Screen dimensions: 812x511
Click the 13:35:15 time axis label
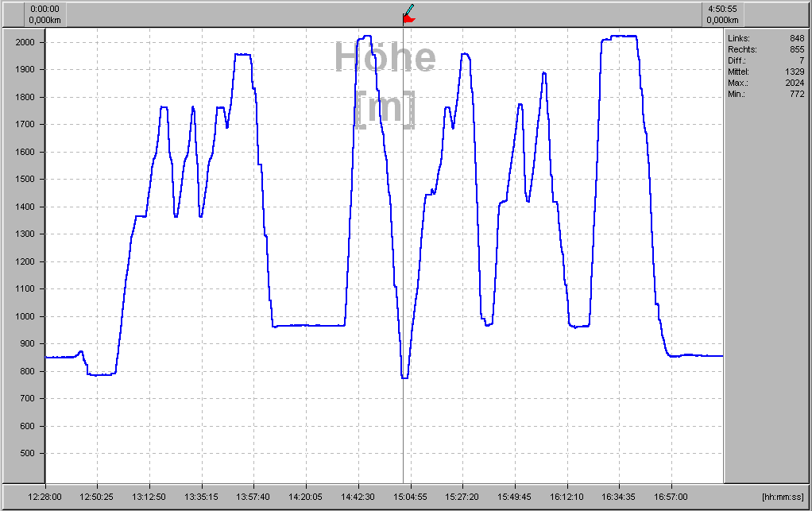[200, 497]
